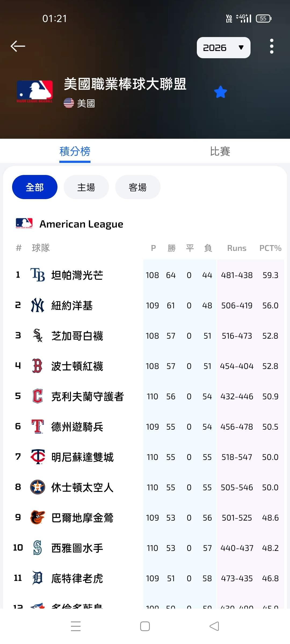Tap the Boston Red Sox logo

click(37, 366)
